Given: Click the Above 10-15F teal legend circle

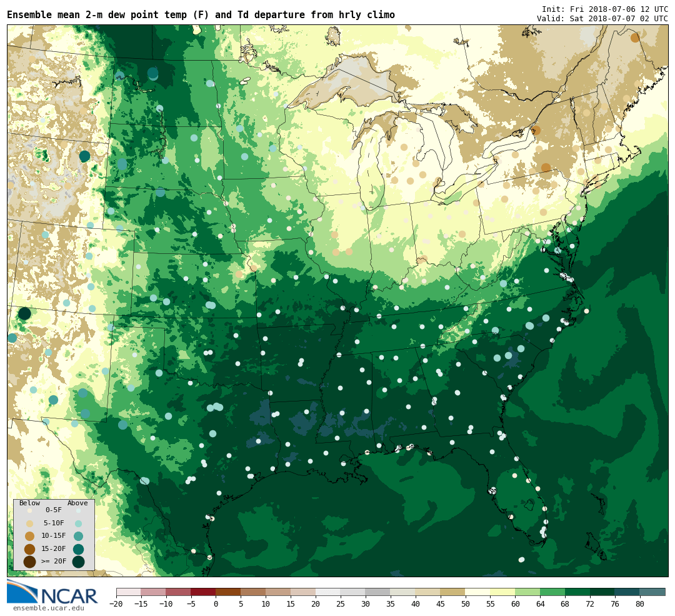Looking at the screenshot, I should pos(78,536).
